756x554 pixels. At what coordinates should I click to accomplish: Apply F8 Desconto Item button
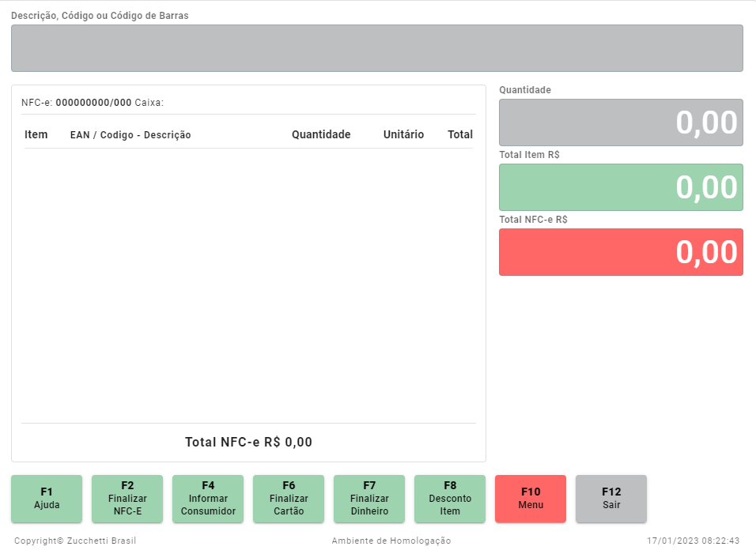click(x=450, y=499)
